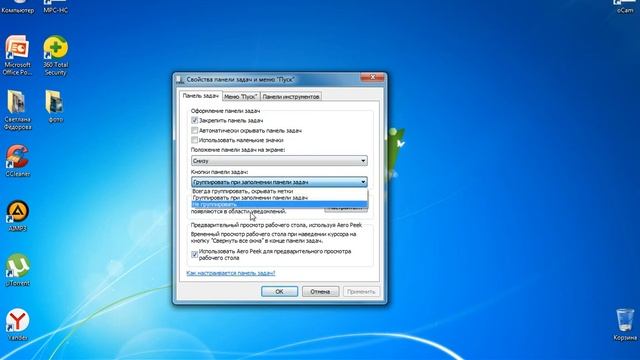Launch AIMP3 player shortcut
The image size is (640, 360).
pyautogui.click(x=17, y=216)
